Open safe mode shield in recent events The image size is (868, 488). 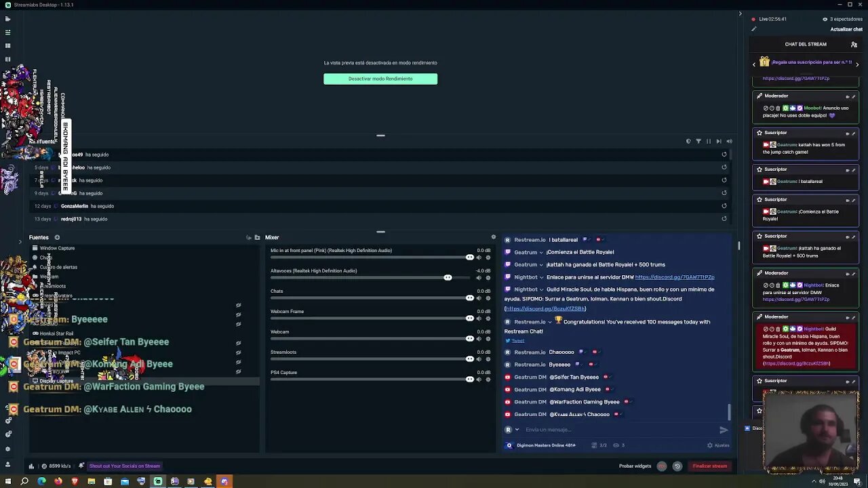688,142
